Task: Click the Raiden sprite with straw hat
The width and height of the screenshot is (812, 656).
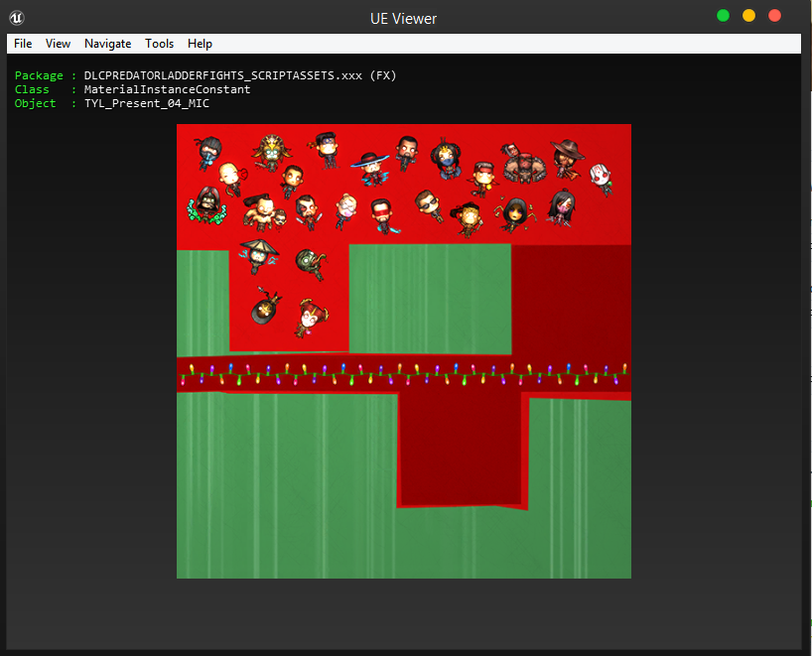Action: click(259, 255)
